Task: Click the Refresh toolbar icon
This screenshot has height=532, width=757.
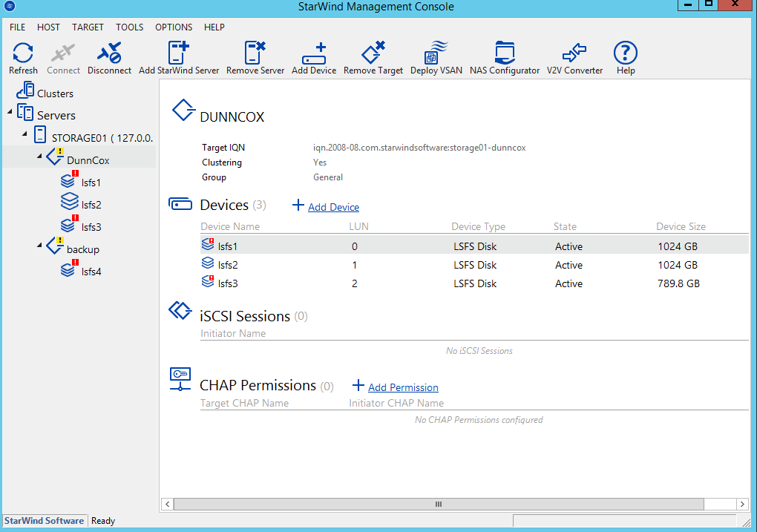Action: (x=23, y=53)
